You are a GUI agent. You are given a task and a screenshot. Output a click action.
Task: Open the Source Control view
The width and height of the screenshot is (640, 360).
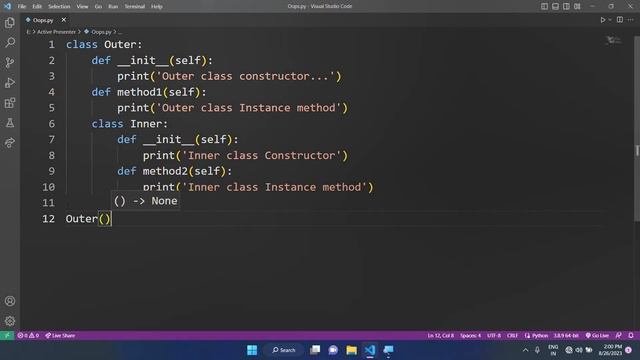(x=10, y=62)
